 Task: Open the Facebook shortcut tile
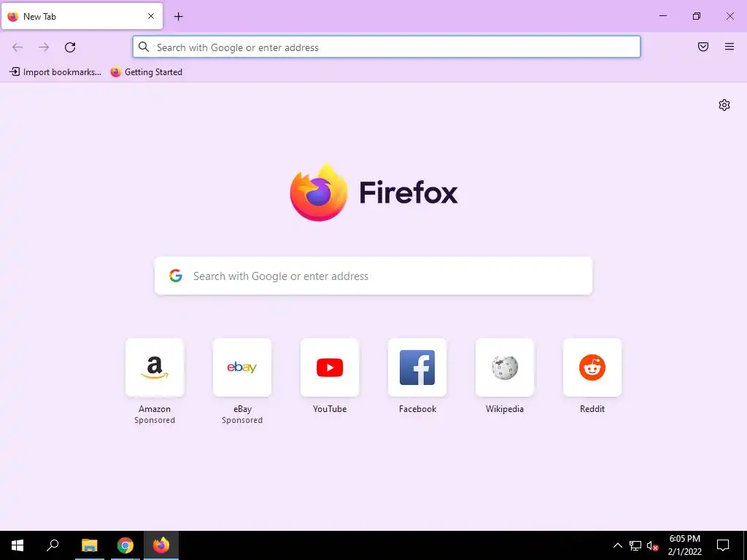[x=417, y=367]
